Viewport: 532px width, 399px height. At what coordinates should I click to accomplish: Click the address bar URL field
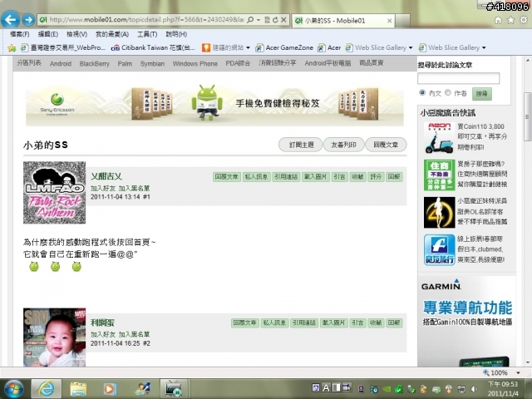146,20
